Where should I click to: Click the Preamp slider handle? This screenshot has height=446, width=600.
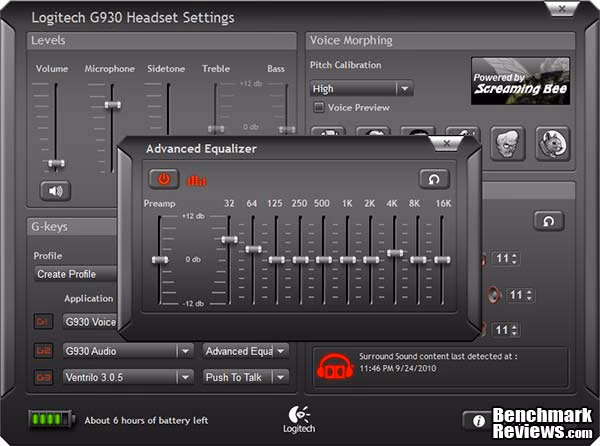point(160,260)
